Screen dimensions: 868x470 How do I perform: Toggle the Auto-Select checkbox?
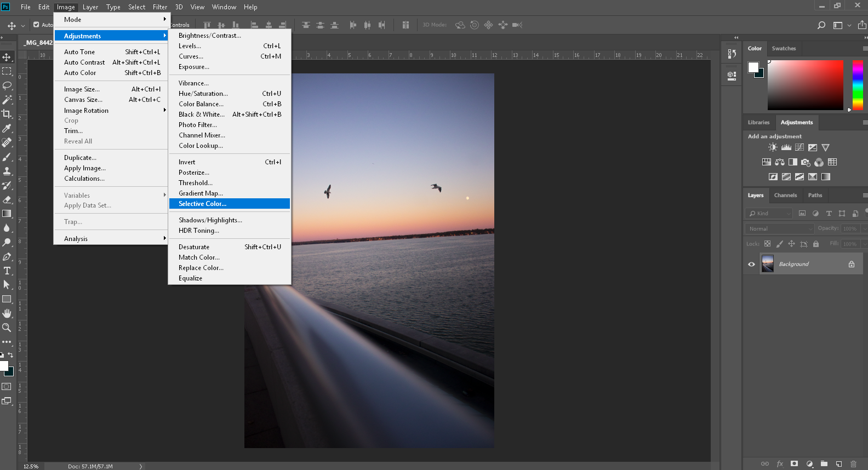coord(36,25)
